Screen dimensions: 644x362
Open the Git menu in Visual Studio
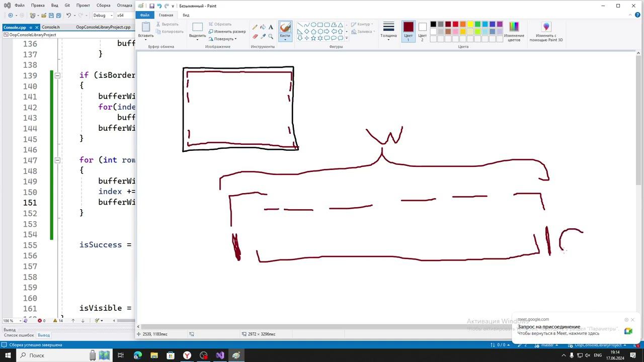click(x=67, y=6)
